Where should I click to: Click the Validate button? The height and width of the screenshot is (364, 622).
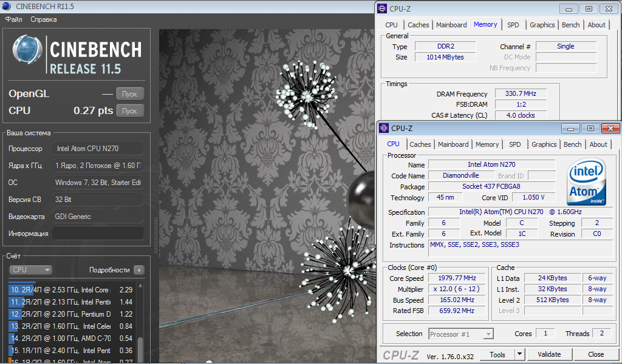pyautogui.click(x=549, y=354)
